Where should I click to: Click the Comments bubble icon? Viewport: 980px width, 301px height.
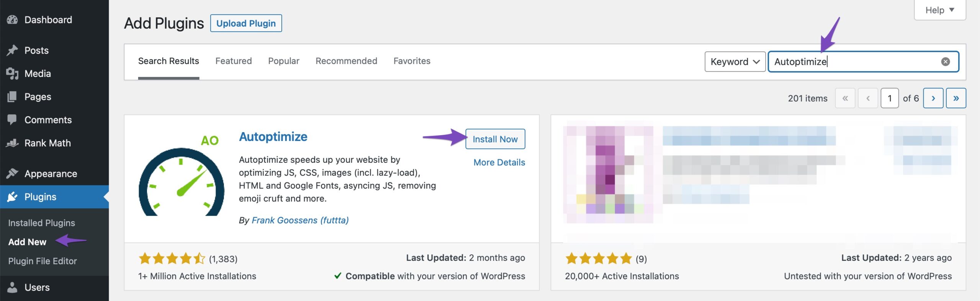12,120
